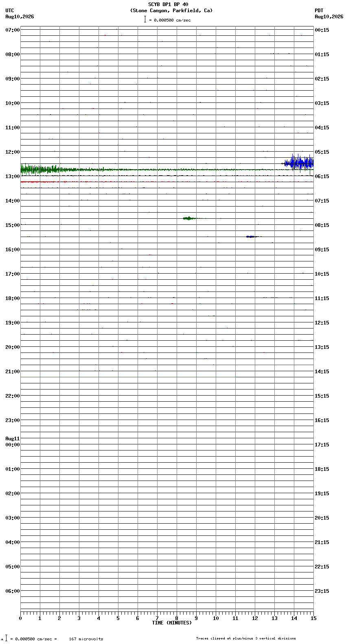Viewport: 346px width, 644px height.
Task: Click the 00:00 UTC row label
Action: tap(13, 445)
